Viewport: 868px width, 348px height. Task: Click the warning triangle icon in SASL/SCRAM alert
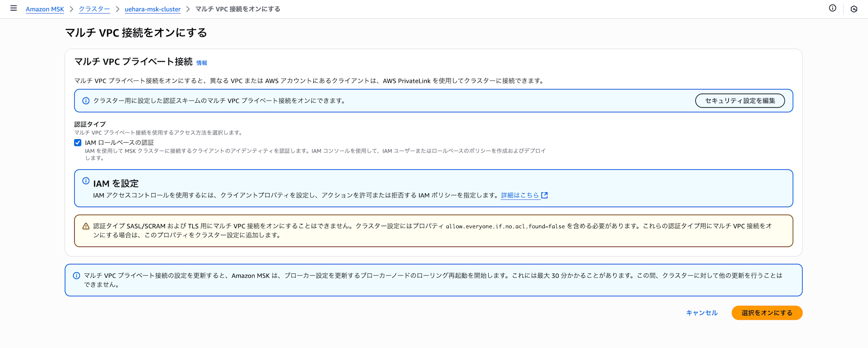[86, 226]
